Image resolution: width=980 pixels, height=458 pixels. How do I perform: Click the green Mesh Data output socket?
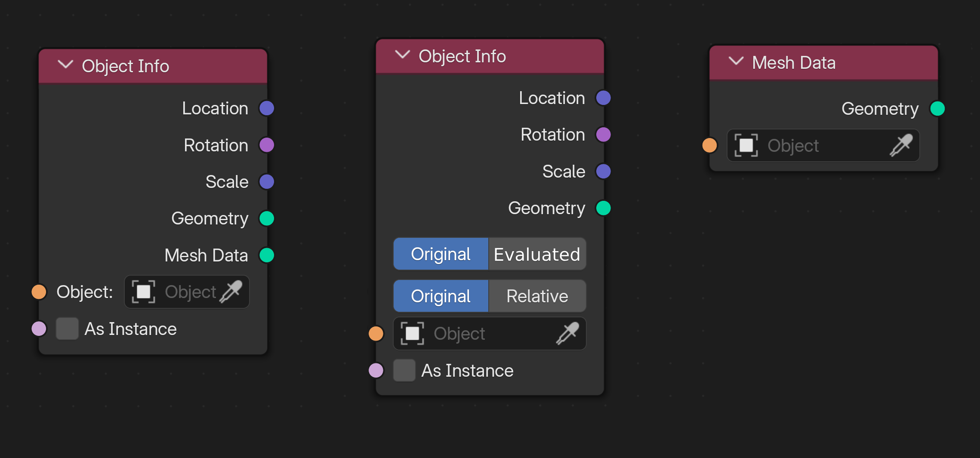pyautogui.click(x=267, y=255)
